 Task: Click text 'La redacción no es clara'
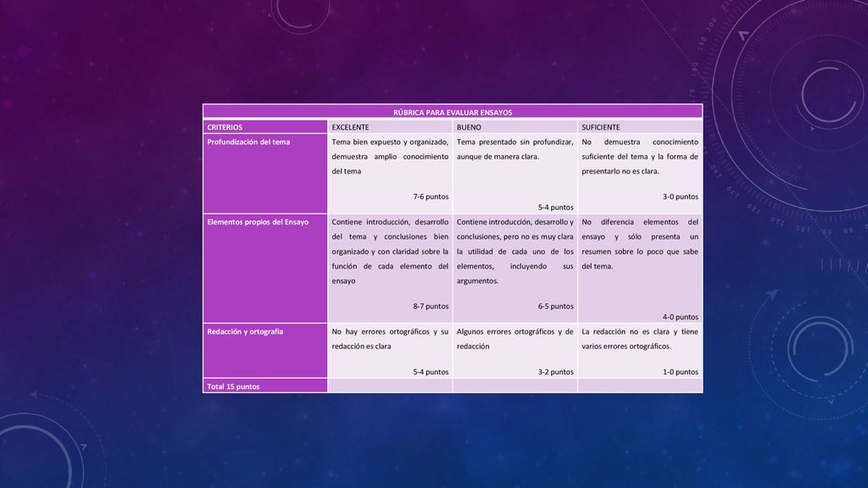coord(626,332)
